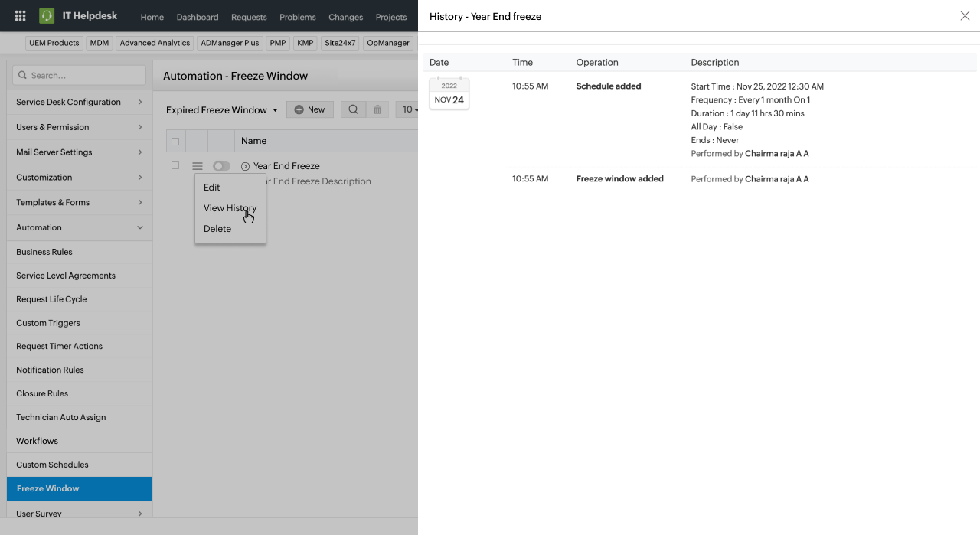Tick the select-all checkbox in table header
Image resolution: width=980 pixels, height=535 pixels.
click(175, 141)
